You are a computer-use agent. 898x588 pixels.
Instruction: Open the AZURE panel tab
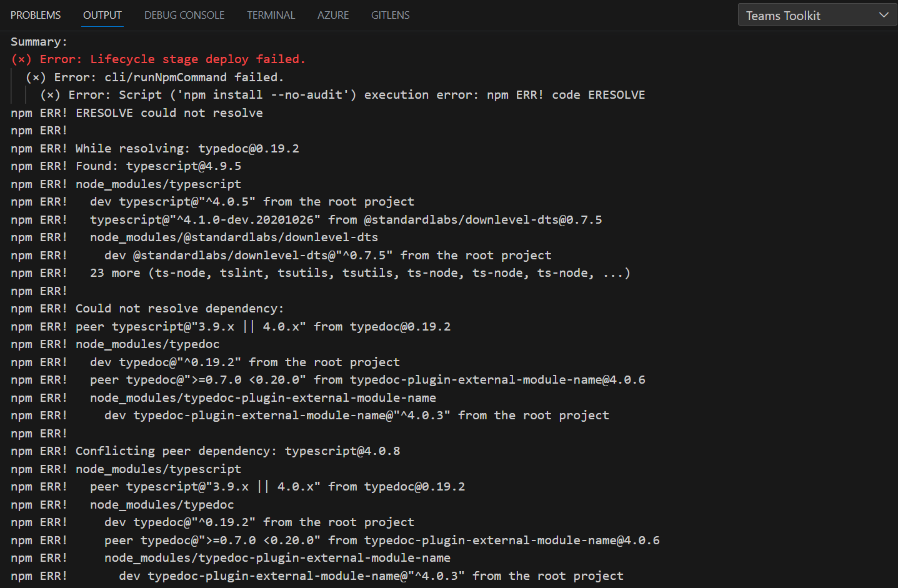(332, 14)
